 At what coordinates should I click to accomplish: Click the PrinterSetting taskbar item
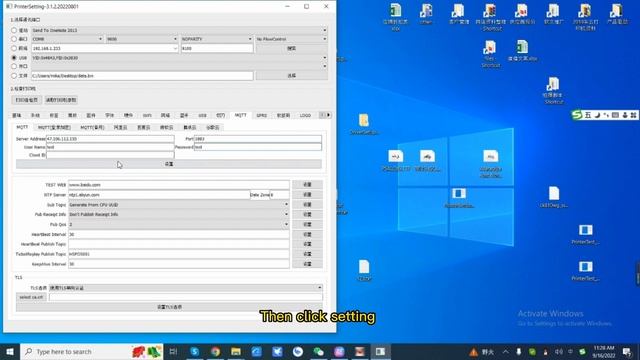[x=380, y=351]
